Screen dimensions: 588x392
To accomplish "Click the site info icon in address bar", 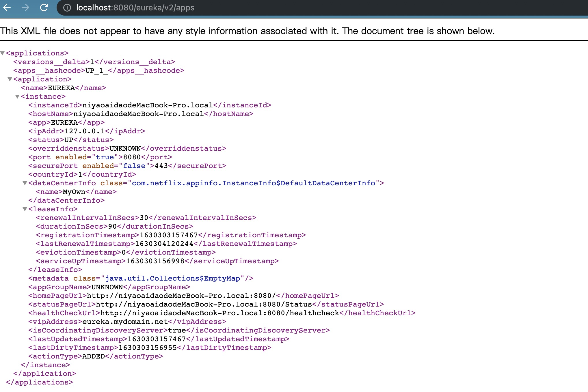I will (67, 8).
